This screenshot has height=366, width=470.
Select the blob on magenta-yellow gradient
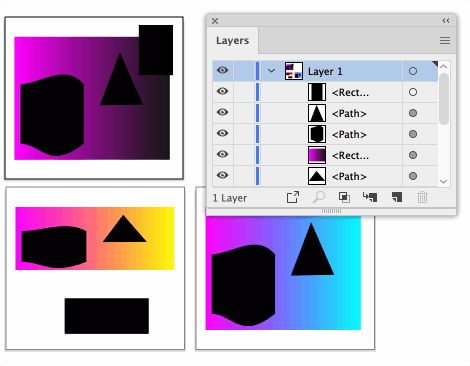pyautogui.click(x=54, y=247)
